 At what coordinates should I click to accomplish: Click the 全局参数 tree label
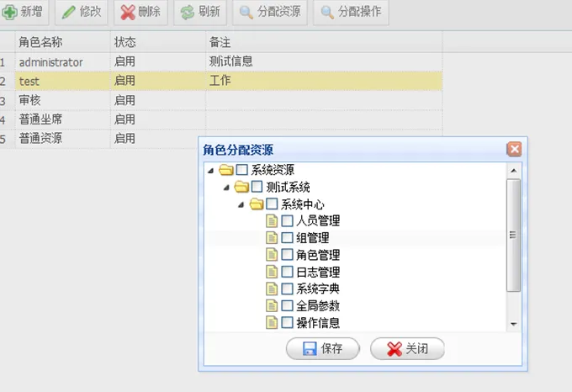coord(318,306)
